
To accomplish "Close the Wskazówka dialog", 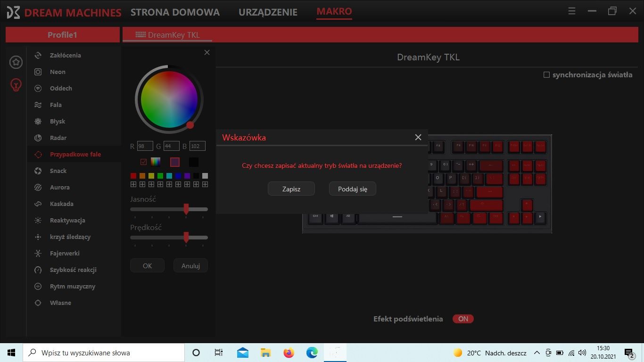I will pyautogui.click(x=418, y=137).
